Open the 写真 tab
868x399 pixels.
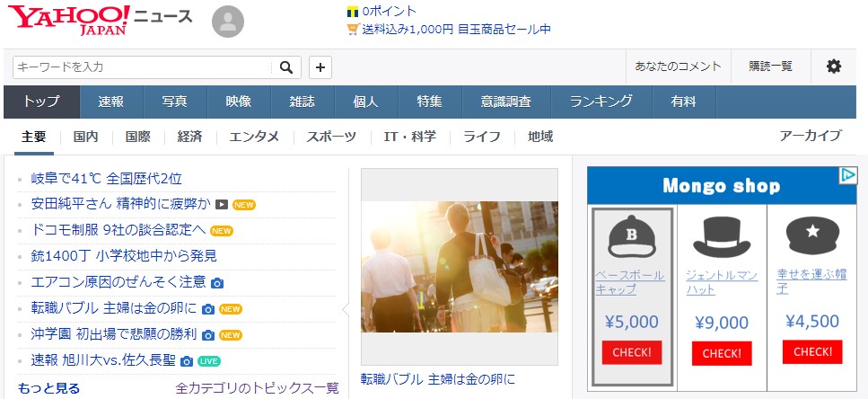pos(175,102)
